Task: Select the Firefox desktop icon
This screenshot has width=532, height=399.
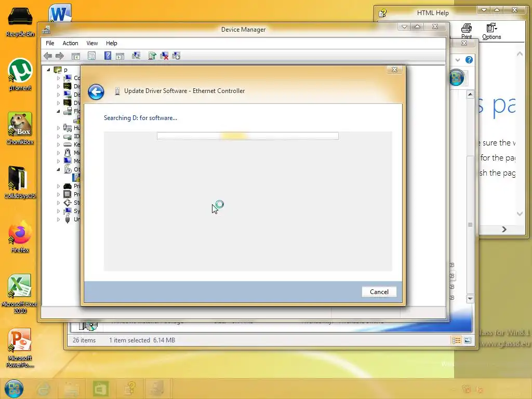Action: pyautogui.click(x=20, y=236)
